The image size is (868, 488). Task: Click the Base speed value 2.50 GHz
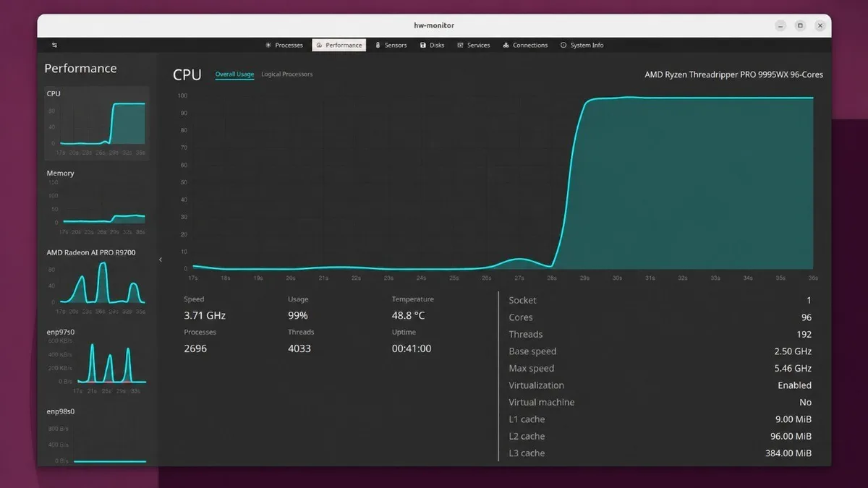pos(793,351)
